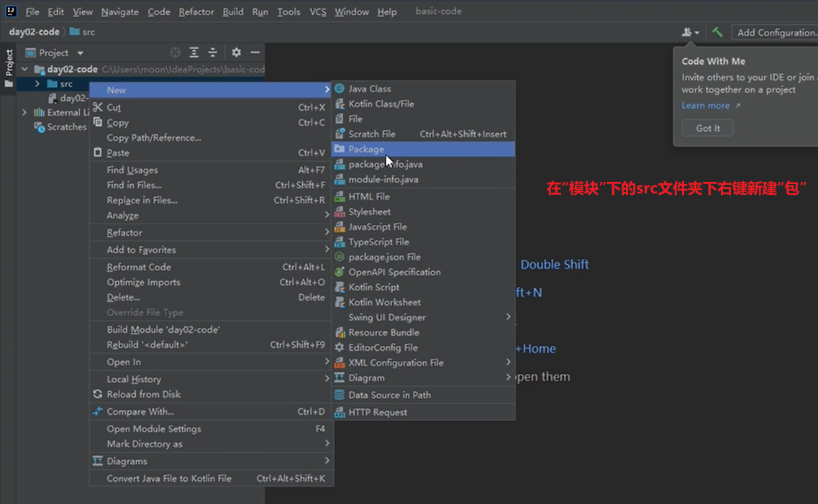Click the Diagrams icon in context menu

(x=98, y=462)
